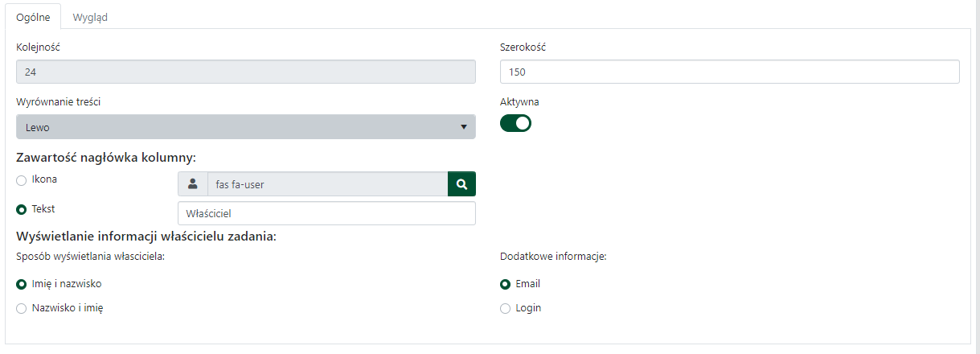
Task: Select Email as additional information
Action: click(506, 284)
